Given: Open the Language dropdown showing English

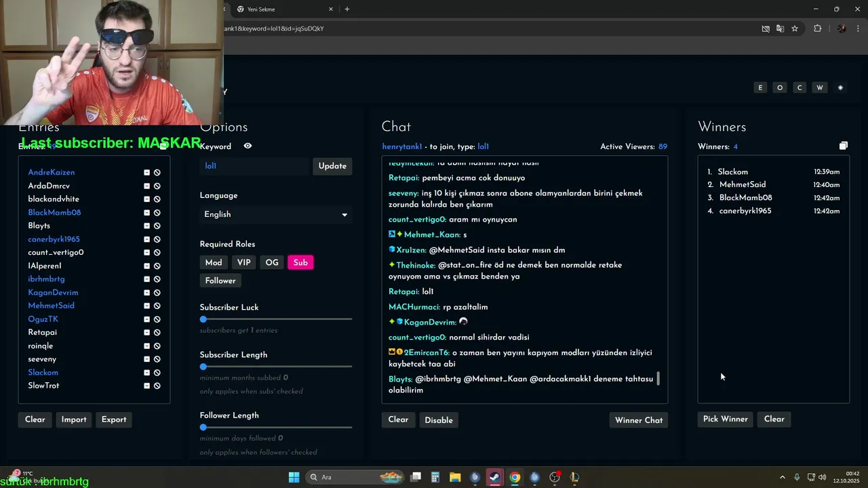Looking at the screenshot, I should pos(276,214).
